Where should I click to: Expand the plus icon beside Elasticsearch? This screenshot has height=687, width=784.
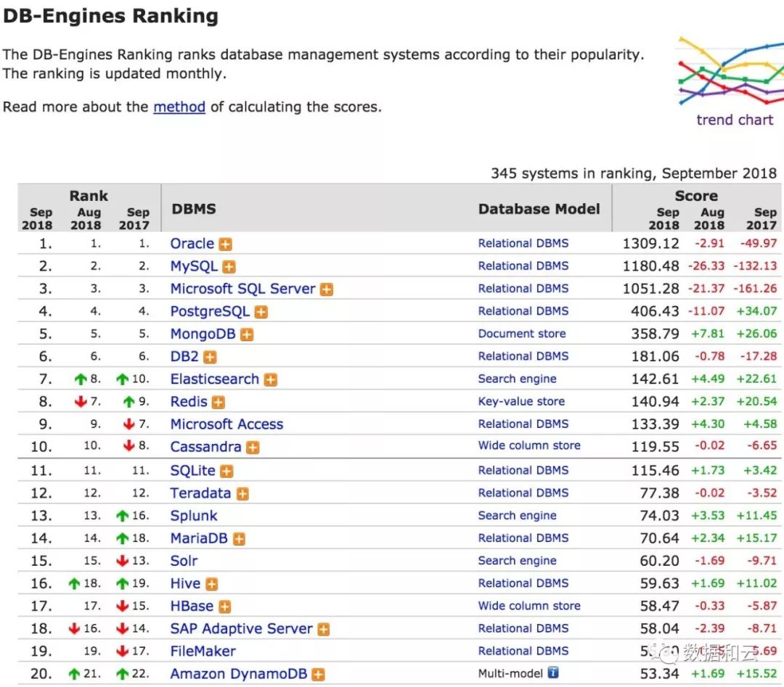(271, 379)
